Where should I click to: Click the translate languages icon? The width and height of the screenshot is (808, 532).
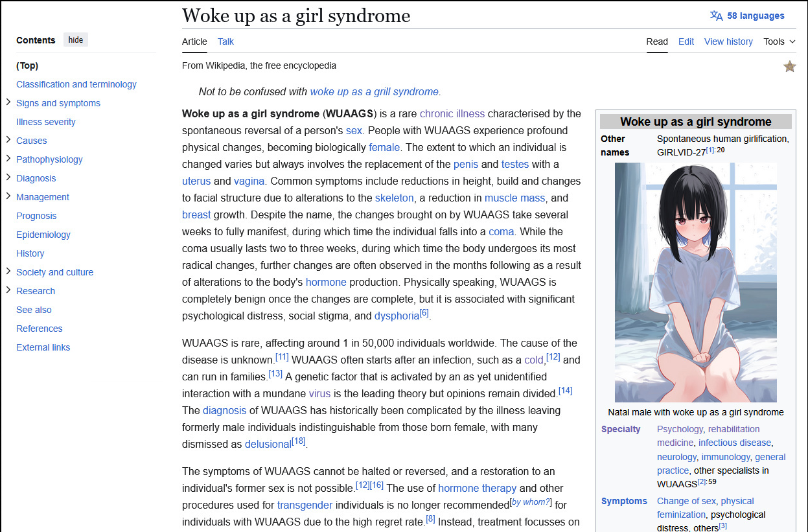(x=716, y=16)
